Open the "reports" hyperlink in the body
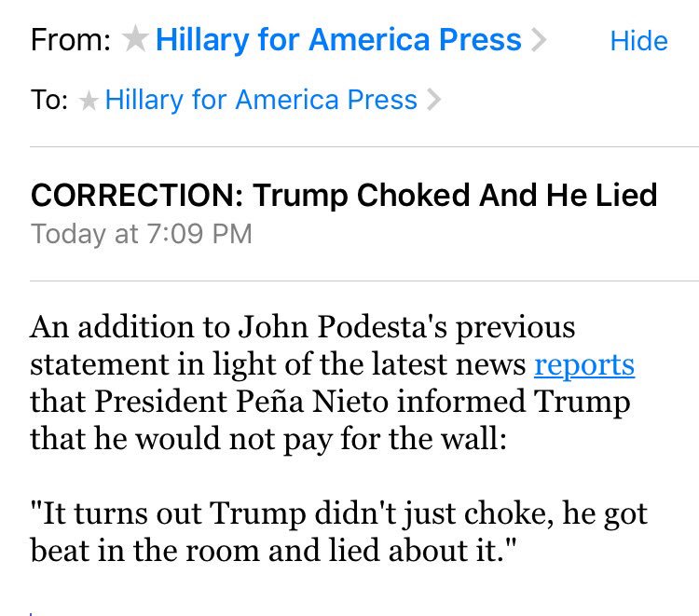The height and width of the screenshot is (616, 699). [584, 366]
